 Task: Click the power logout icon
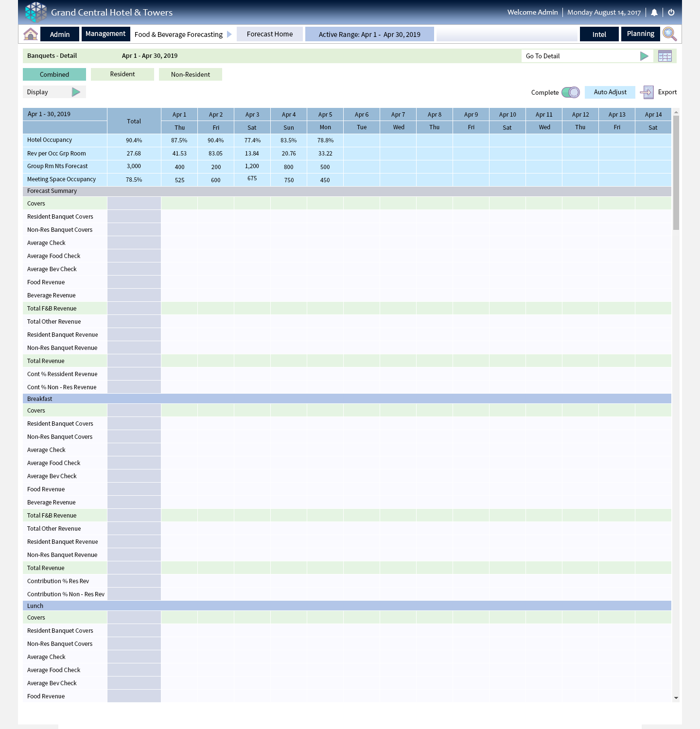(671, 13)
